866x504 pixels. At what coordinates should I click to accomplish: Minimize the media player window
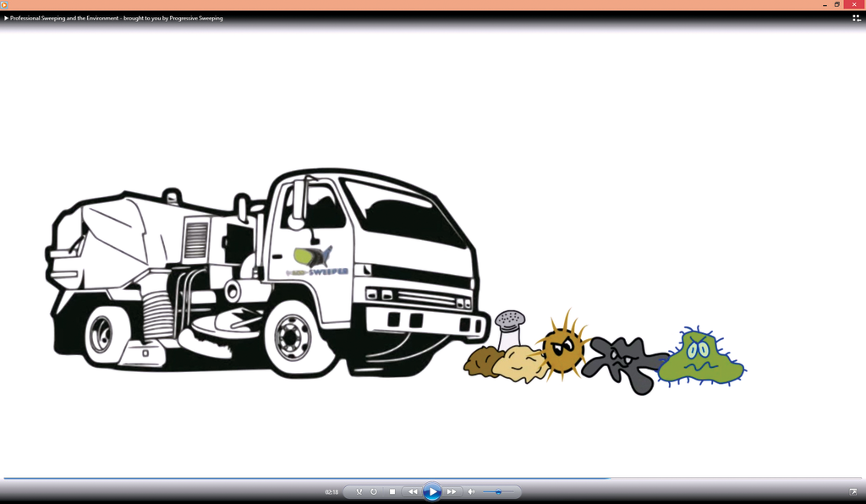point(825,4)
